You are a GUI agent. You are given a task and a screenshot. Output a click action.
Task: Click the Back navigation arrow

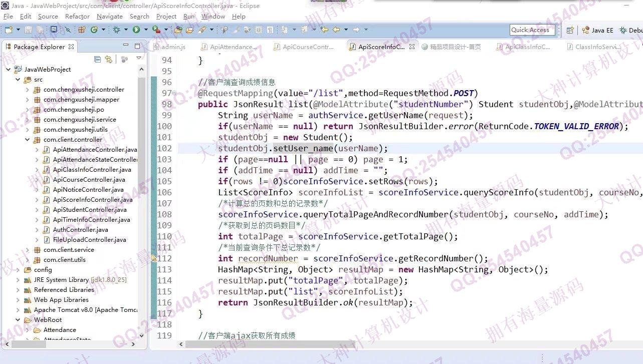click(336, 30)
